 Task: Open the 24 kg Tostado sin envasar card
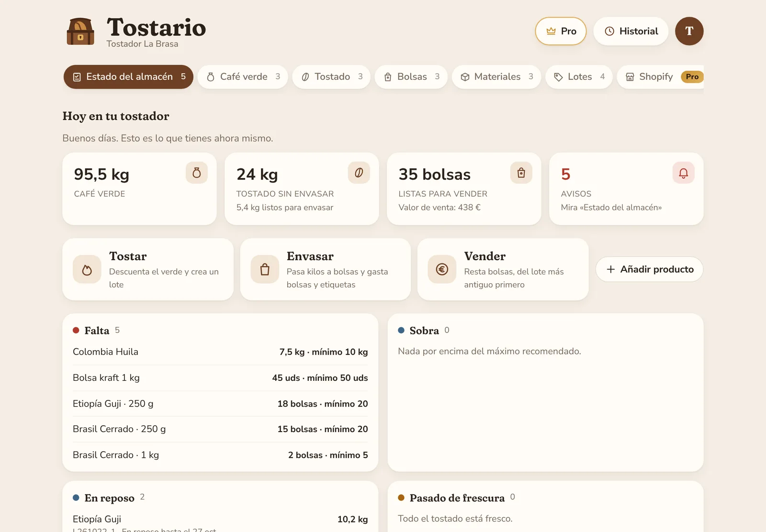[x=302, y=189]
